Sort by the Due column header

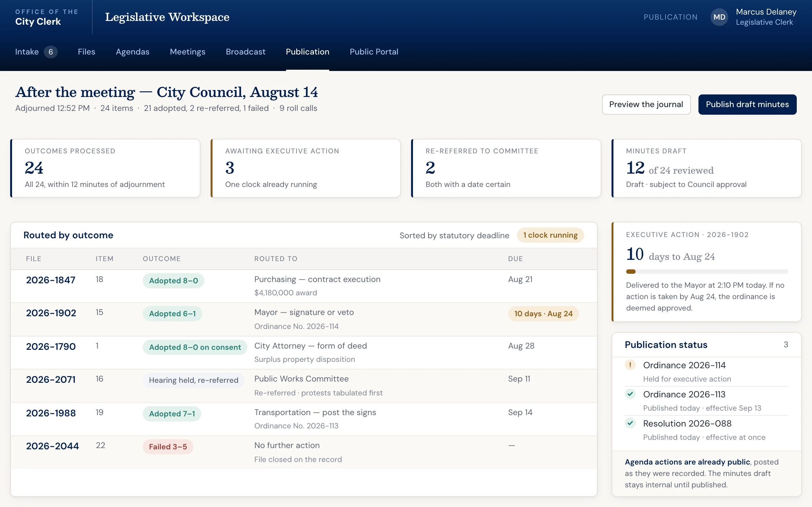click(x=515, y=259)
